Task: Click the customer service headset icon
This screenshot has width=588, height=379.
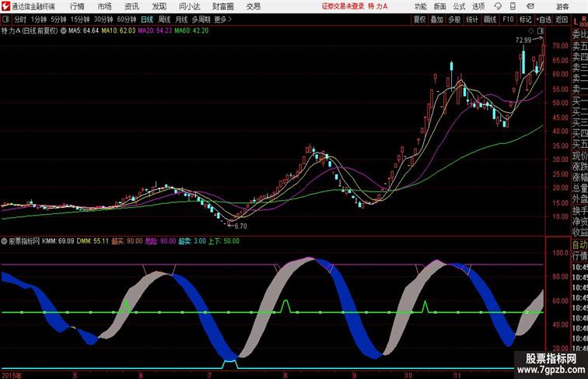Action: click(498, 6)
